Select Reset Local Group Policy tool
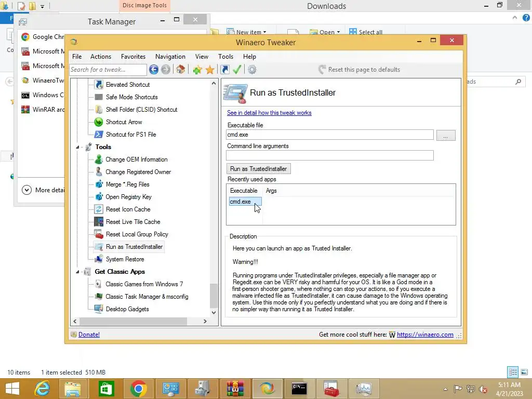The height and width of the screenshot is (399, 532). coord(137,234)
